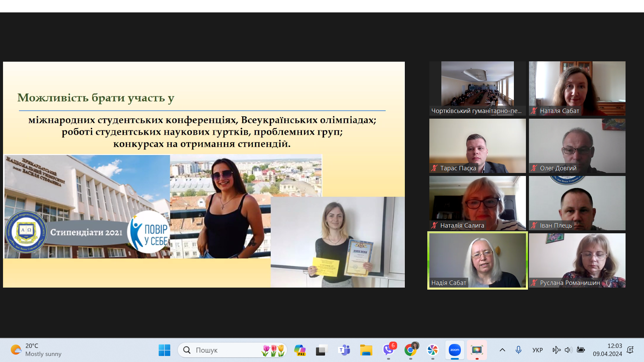
Task: Open the notification bell center
Action: coord(630,350)
